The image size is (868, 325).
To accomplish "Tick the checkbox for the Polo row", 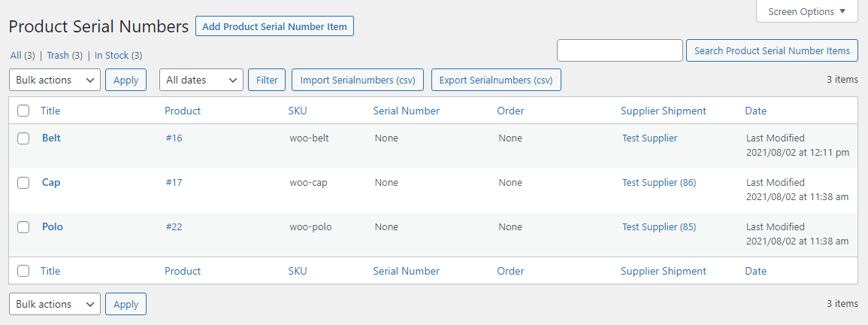I will 23,227.
